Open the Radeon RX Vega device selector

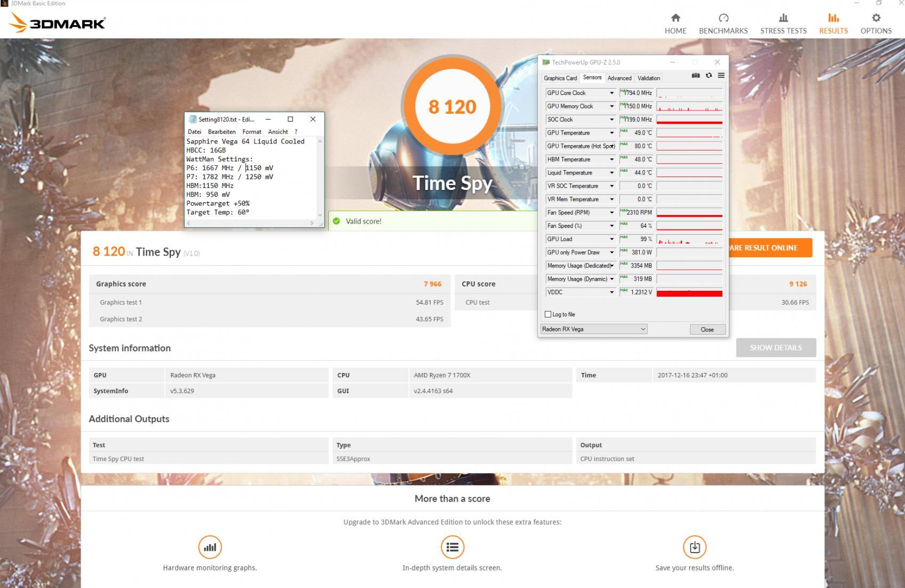594,329
